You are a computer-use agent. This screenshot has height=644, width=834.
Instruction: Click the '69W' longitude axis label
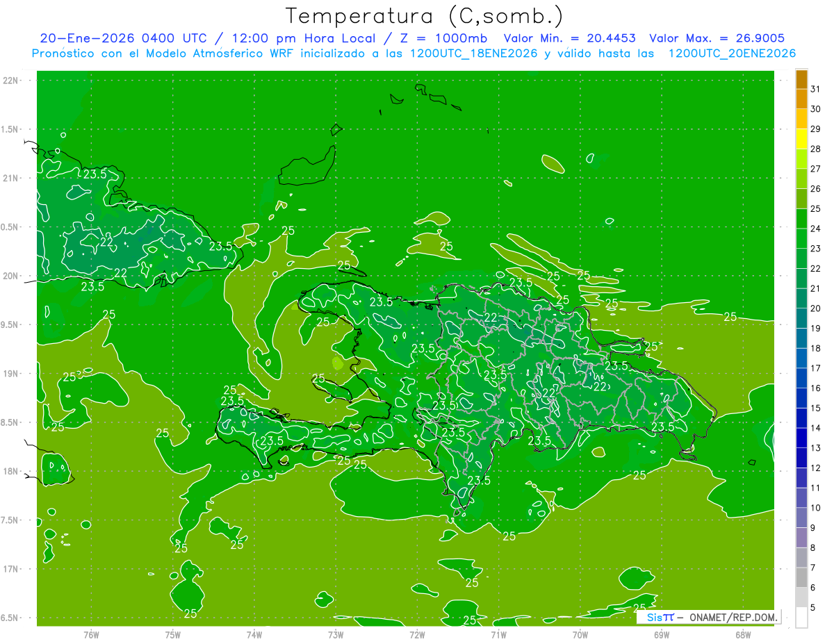662,635
